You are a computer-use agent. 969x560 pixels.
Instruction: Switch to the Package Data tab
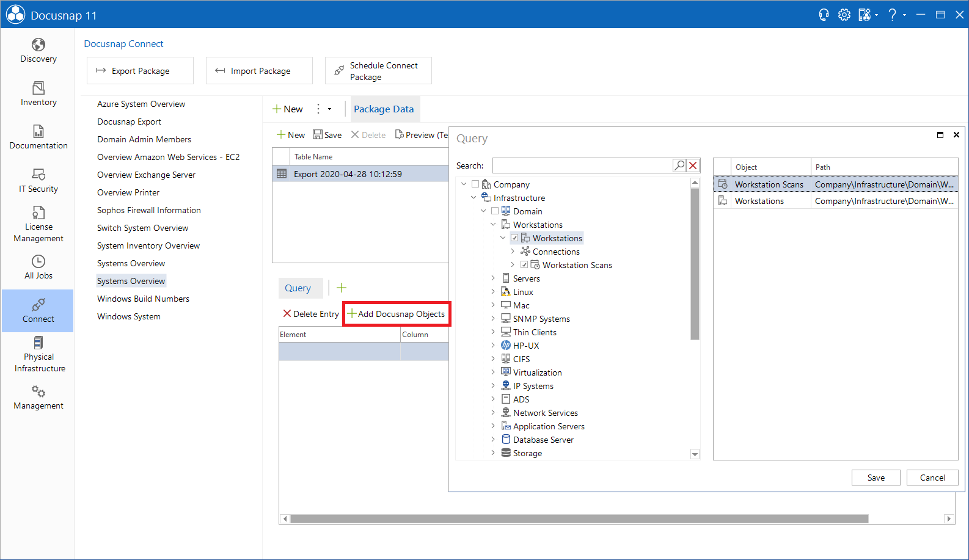click(384, 109)
